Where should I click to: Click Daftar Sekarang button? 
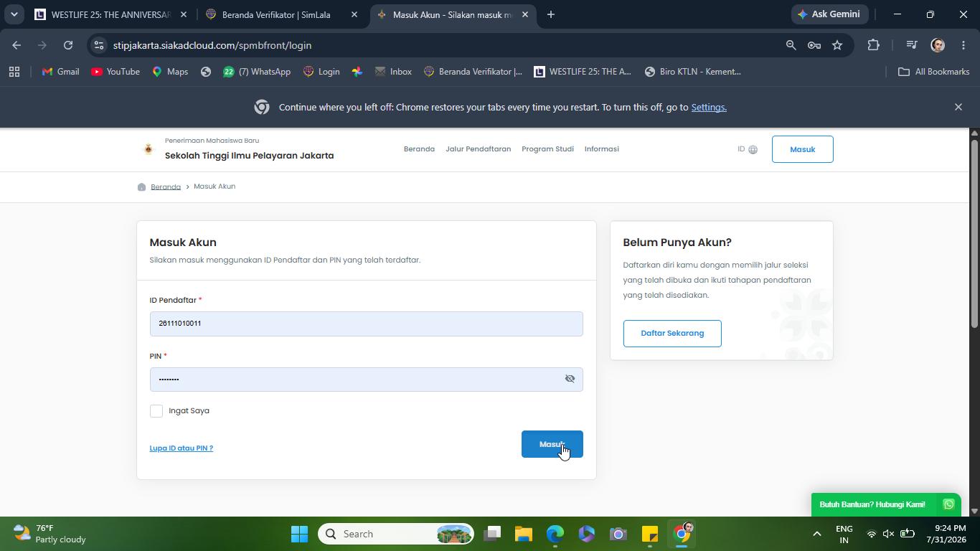(672, 334)
